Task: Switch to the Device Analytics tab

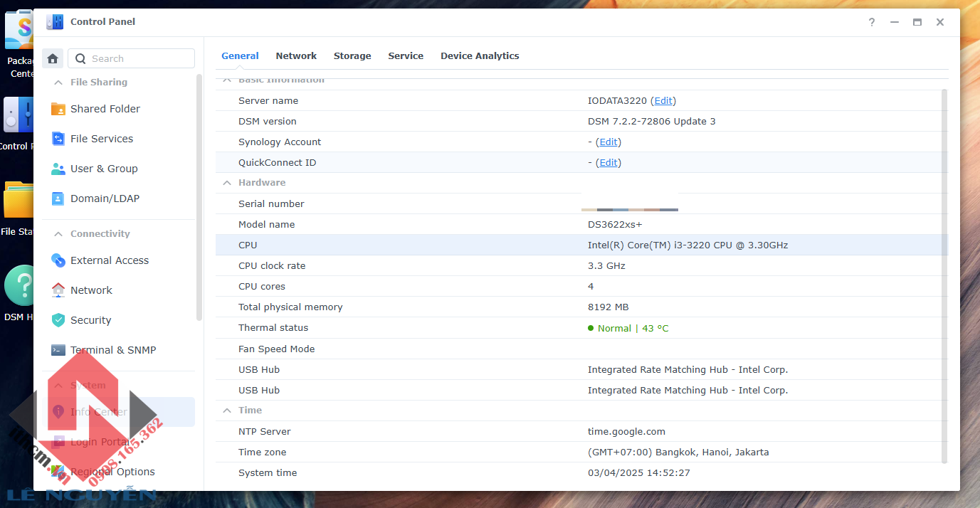Action: 480,56
